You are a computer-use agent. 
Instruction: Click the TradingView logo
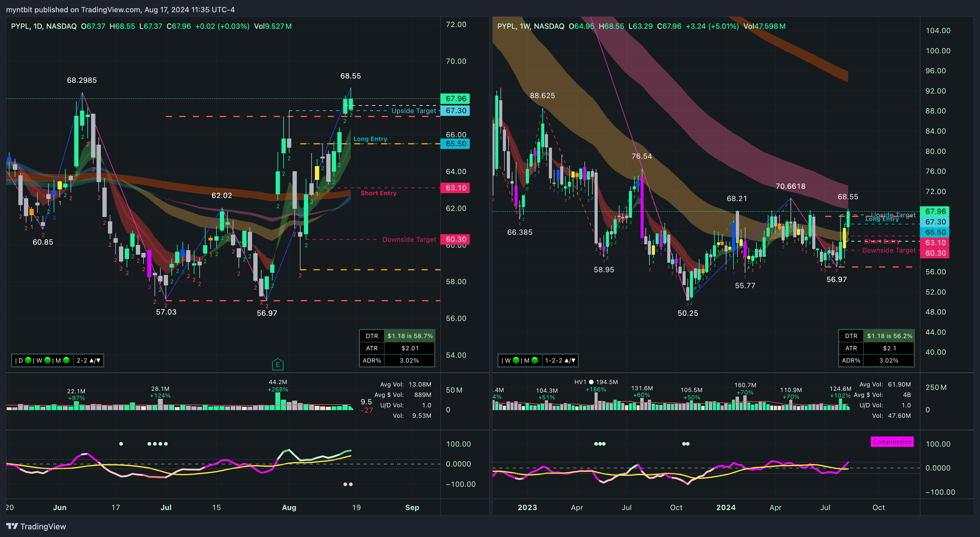coord(36,526)
